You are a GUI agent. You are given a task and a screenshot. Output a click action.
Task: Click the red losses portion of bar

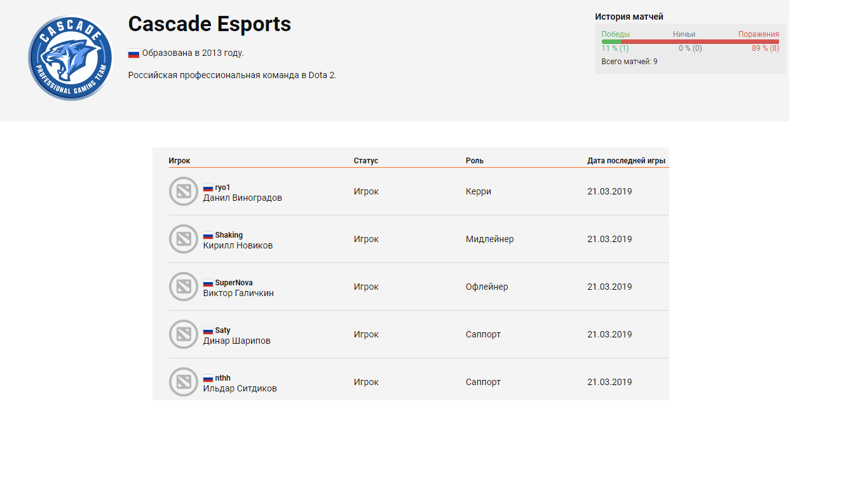pos(699,42)
